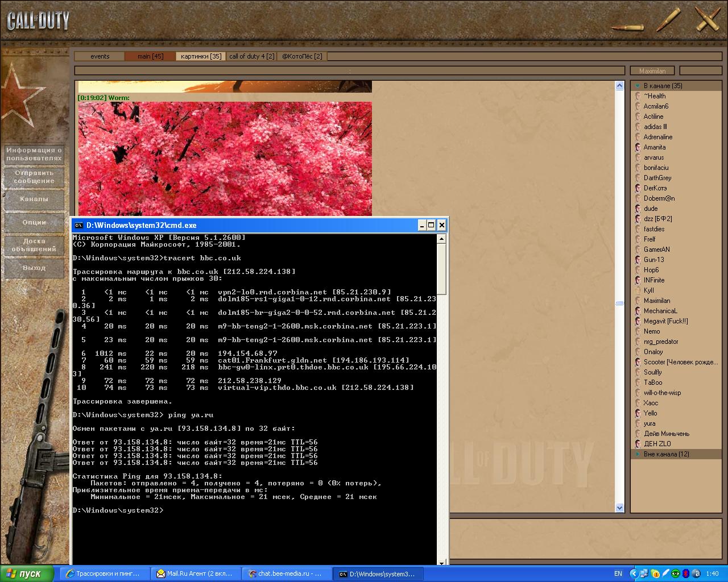Click the pencil icon in the chat header
This screenshot has height=582, width=728.
[668, 19]
